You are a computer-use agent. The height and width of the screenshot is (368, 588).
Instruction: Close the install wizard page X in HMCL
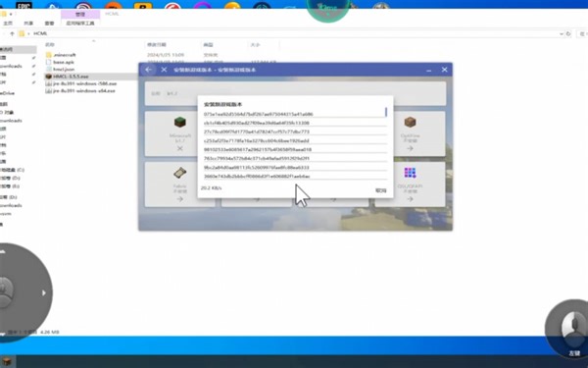[164, 70]
